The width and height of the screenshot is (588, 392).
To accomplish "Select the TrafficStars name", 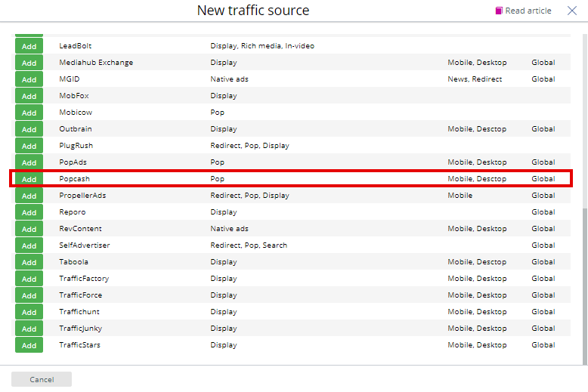I will (x=79, y=344).
